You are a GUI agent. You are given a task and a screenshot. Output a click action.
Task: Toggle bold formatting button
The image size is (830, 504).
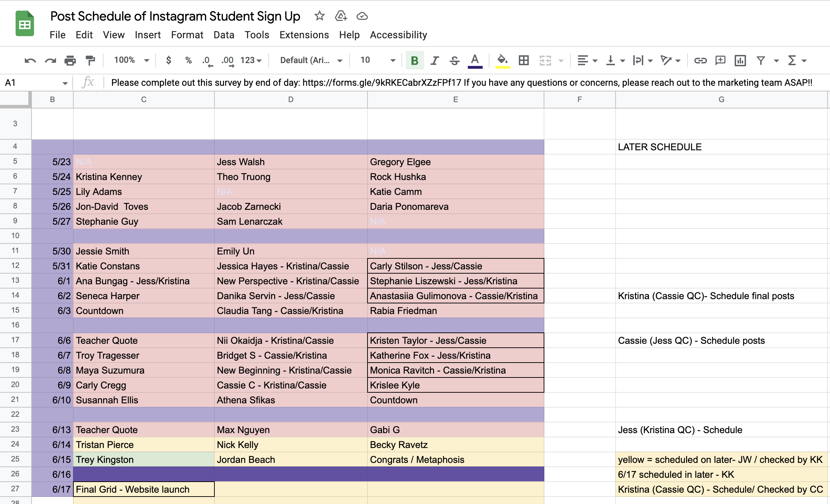pos(414,61)
